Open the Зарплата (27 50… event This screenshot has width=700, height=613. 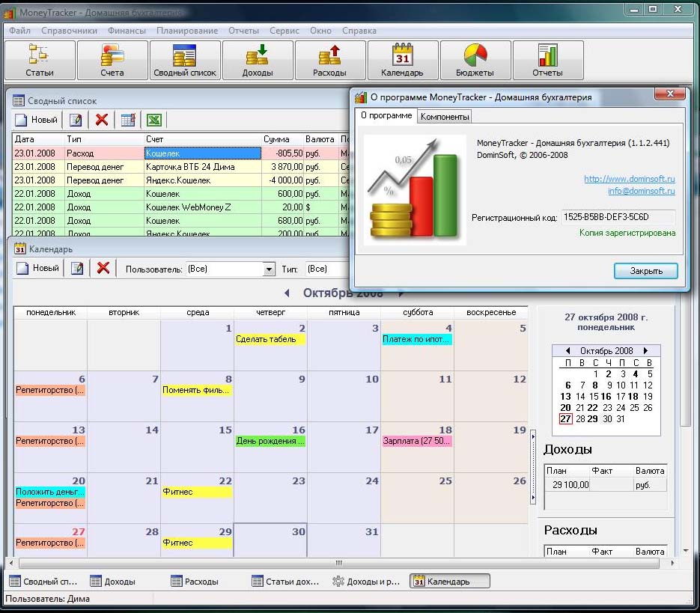(x=416, y=441)
